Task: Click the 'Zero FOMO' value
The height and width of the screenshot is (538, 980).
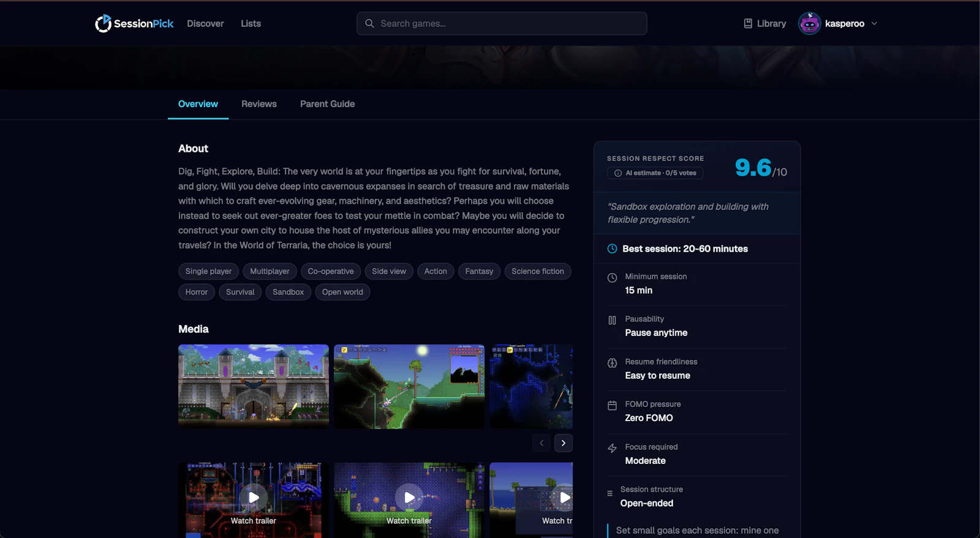Action: 649,418
